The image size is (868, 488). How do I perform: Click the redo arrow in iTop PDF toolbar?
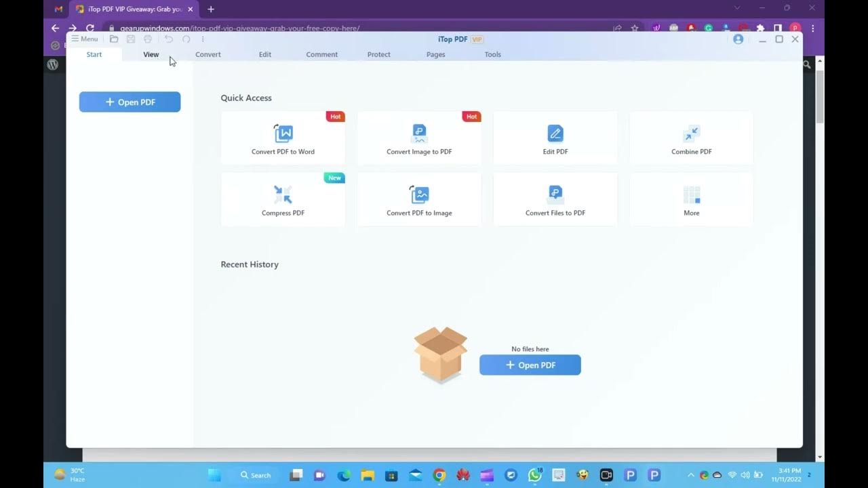[186, 39]
